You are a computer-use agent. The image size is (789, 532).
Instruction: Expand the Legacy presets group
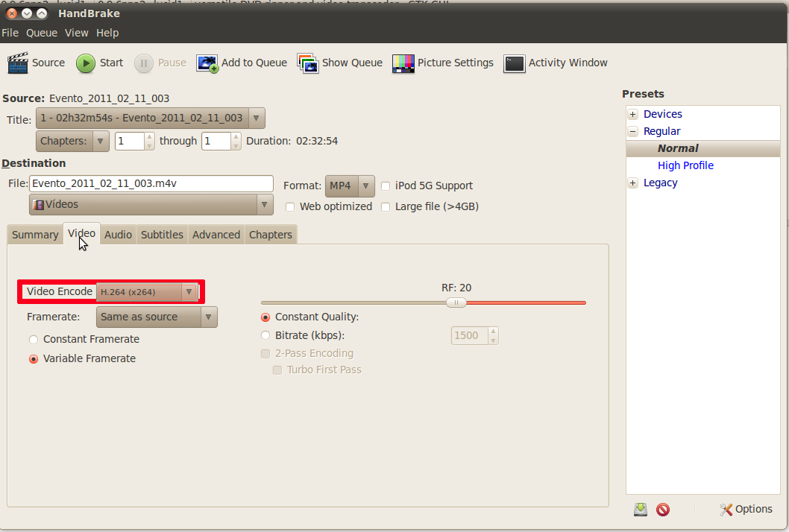[633, 183]
